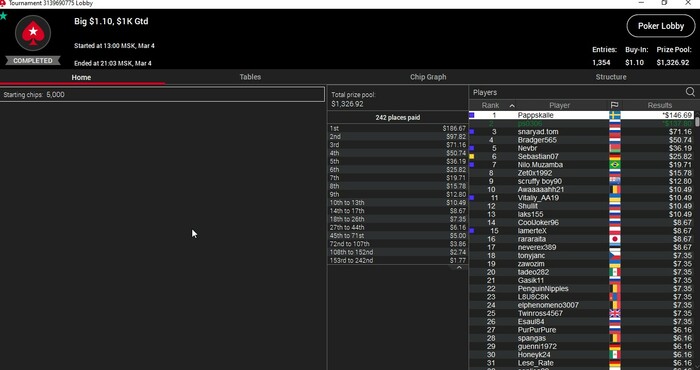The height and width of the screenshot is (370, 700).
Task: Click the Belarus flag beside Nevbr
Action: pos(615,148)
